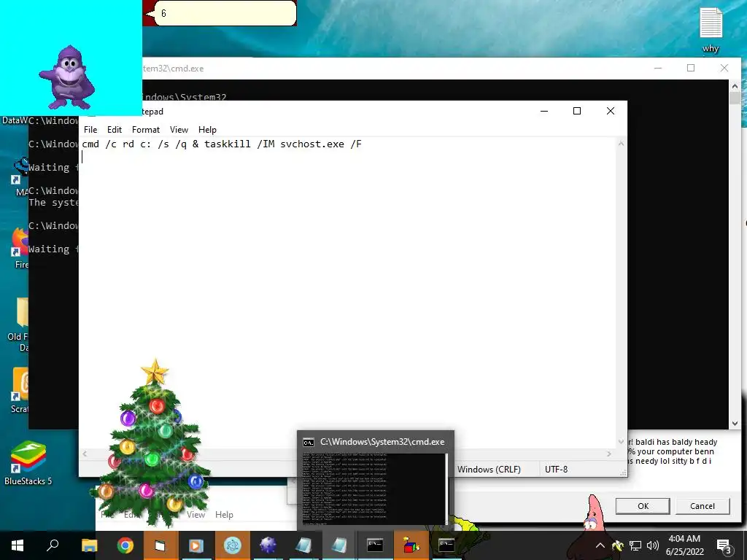Open the notification center icon

pyautogui.click(x=724, y=545)
